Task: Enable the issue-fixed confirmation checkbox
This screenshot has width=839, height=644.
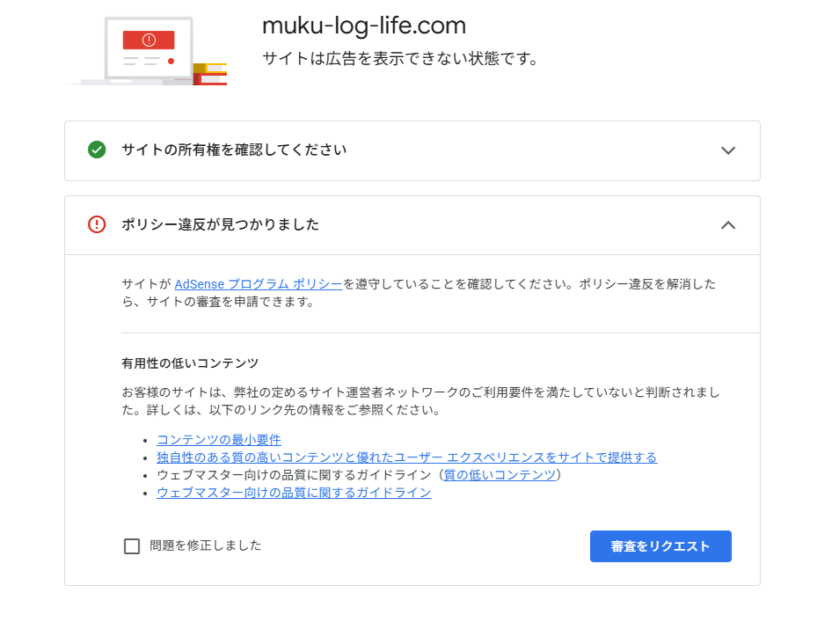Action: click(131, 545)
